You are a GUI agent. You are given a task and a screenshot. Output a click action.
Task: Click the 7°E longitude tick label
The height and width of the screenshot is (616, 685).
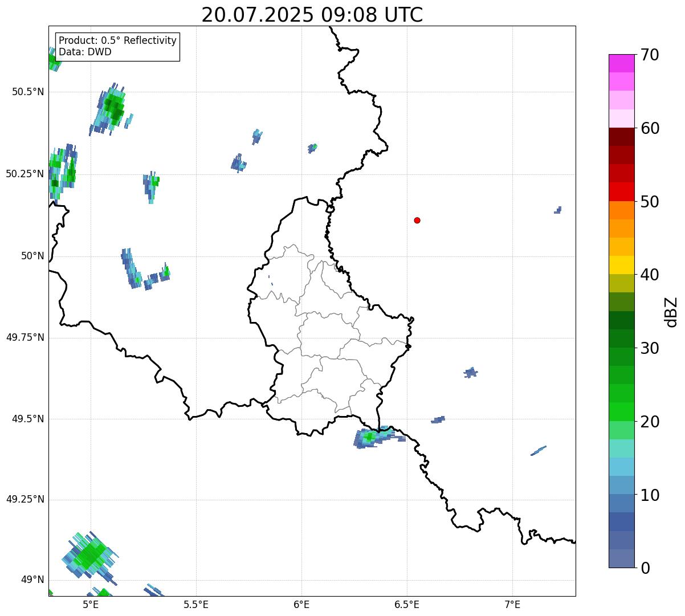pos(513,605)
